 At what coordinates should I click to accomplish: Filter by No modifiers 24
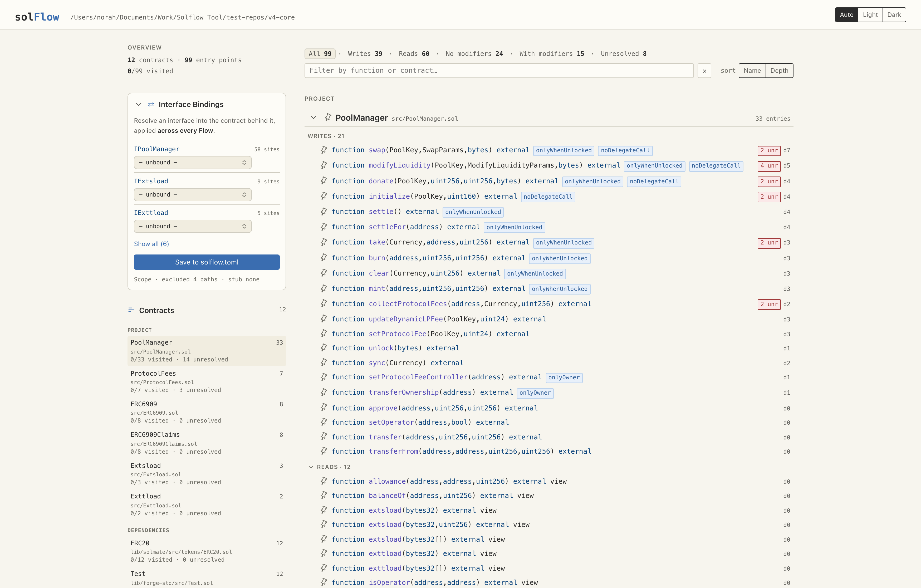coord(474,53)
